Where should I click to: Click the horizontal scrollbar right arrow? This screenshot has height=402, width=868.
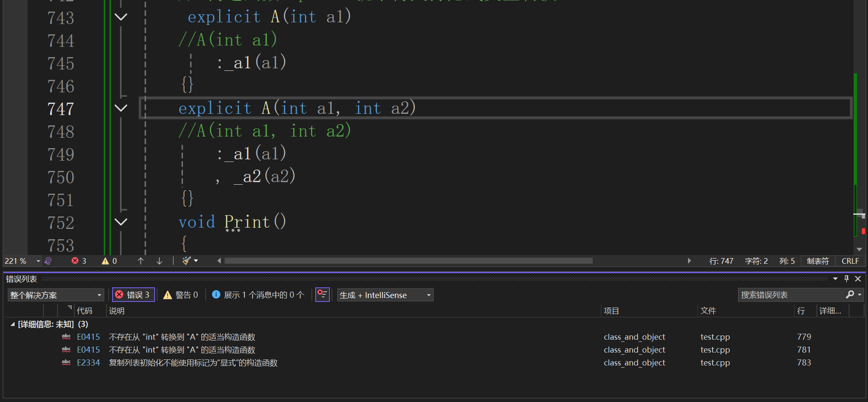[689, 261]
